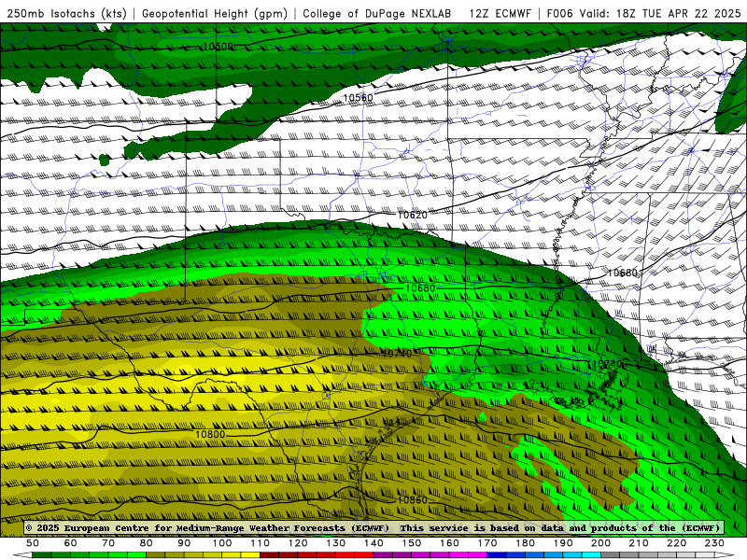
Task: Click the 10560 height contour label
Action: tap(359, 98)
